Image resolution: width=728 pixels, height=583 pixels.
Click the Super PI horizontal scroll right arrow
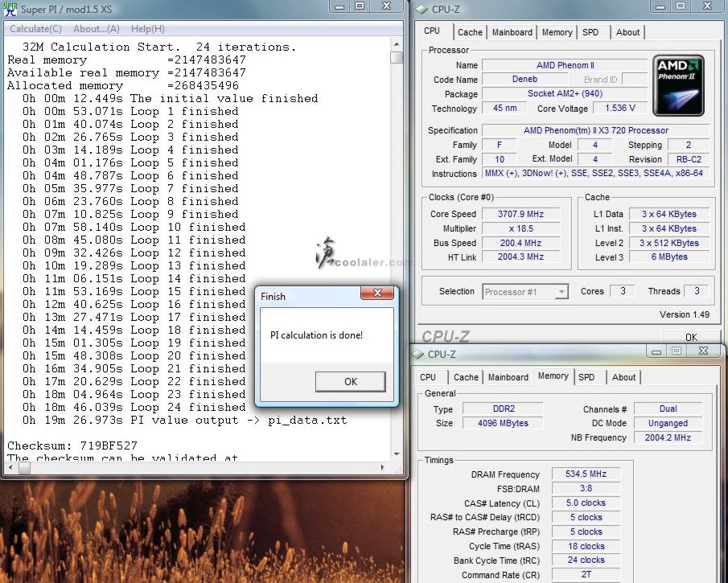[x=382, y=467]
